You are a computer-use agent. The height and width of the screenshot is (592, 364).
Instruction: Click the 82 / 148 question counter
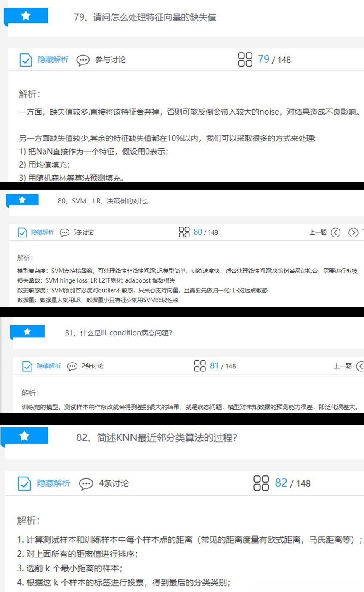tap(293, 483)
